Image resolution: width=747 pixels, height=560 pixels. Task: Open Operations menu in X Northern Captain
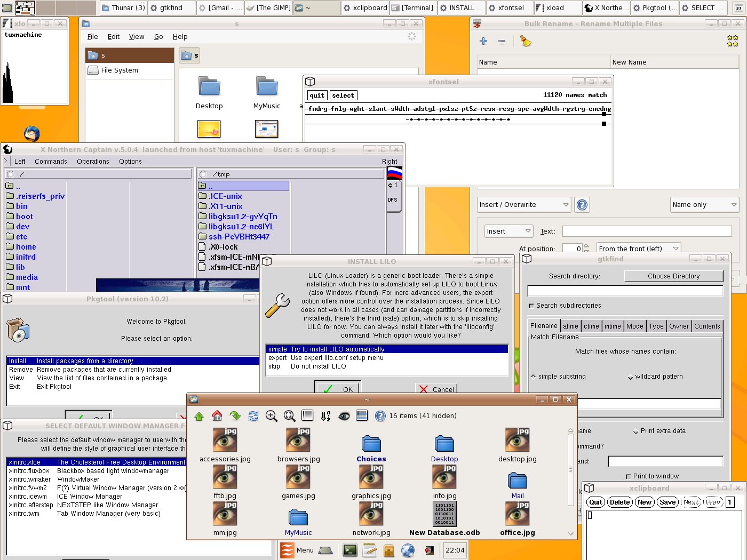93,162
